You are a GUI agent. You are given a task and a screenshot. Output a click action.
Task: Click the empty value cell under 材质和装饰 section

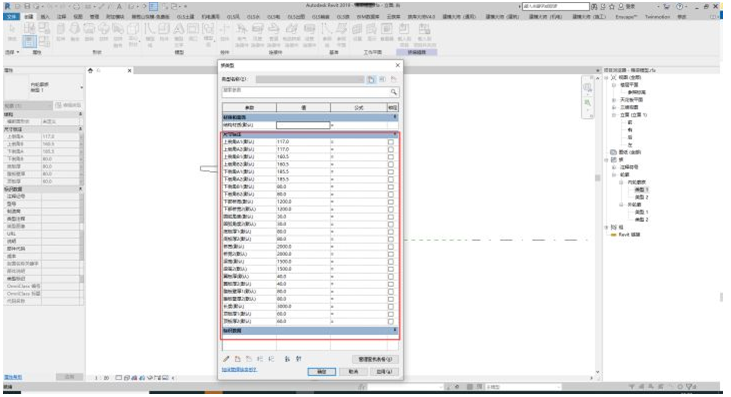tap(303, 125)
